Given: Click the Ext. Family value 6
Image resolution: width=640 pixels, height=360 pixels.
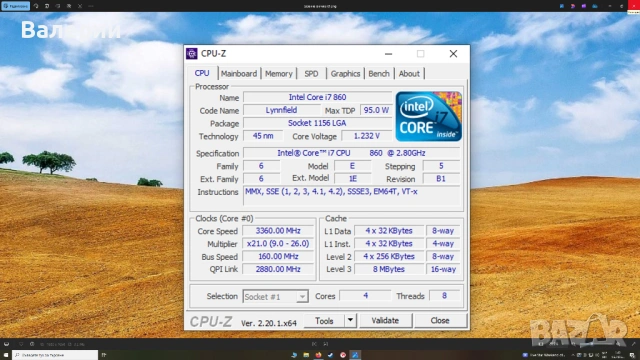Looking at the screenshot, I should 261,179.
